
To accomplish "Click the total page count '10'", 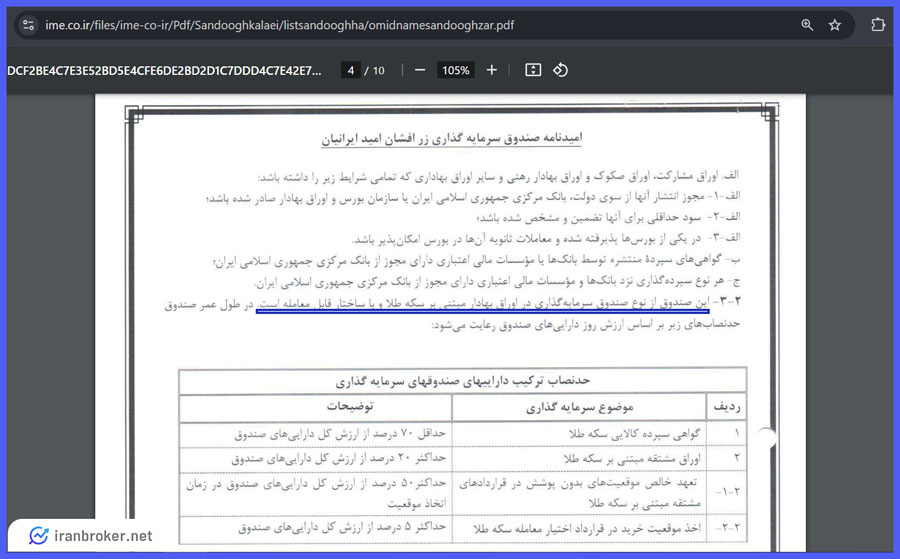I will (x=379, y=71).
